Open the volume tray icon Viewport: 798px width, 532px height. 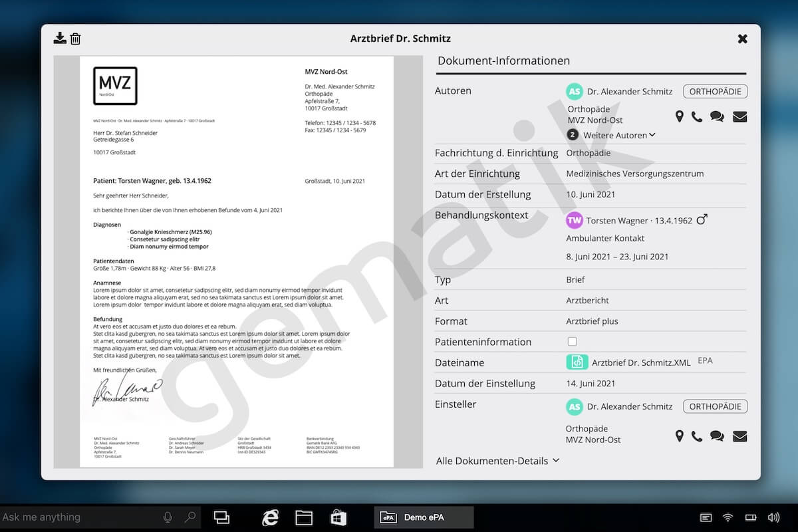tap(773, 517)
